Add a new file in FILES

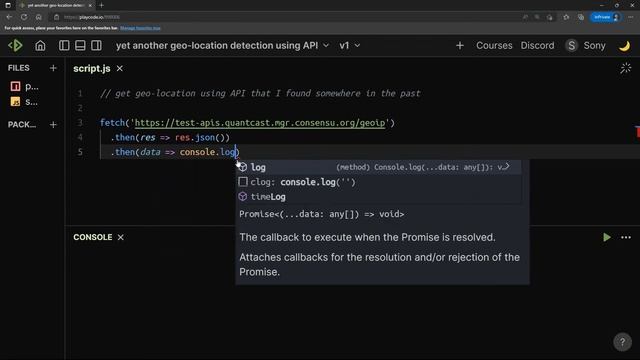tap(53, 68)
